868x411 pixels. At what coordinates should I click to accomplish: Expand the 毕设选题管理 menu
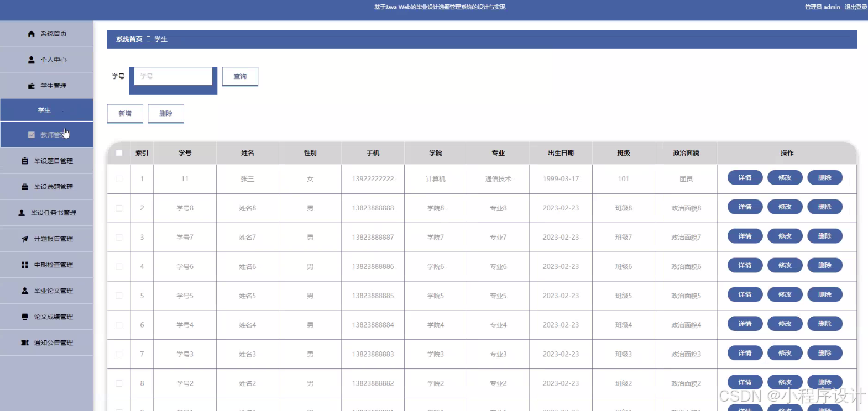coord(46,187)
